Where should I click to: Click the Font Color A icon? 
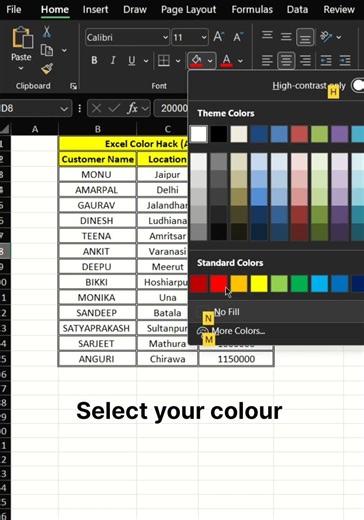pyautogui.click(x=227, y=60)
